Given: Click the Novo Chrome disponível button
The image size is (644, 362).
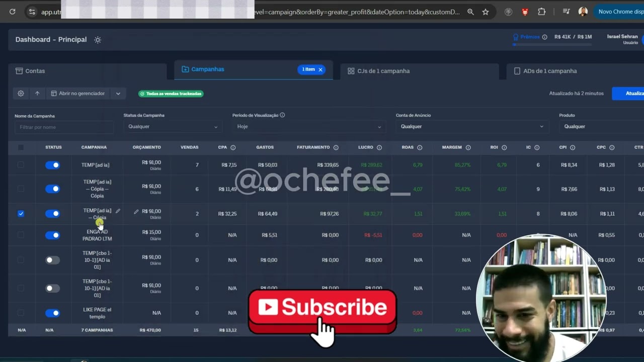Looking at the screenshot, I should (x=619, y=12).
